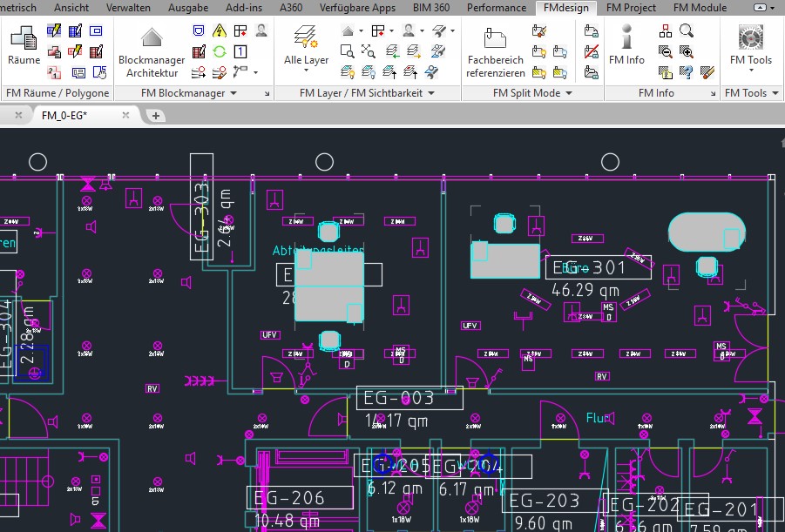Turn layers on with lit bulb layer icon
785x532 pixels.
tap(347, 72)
